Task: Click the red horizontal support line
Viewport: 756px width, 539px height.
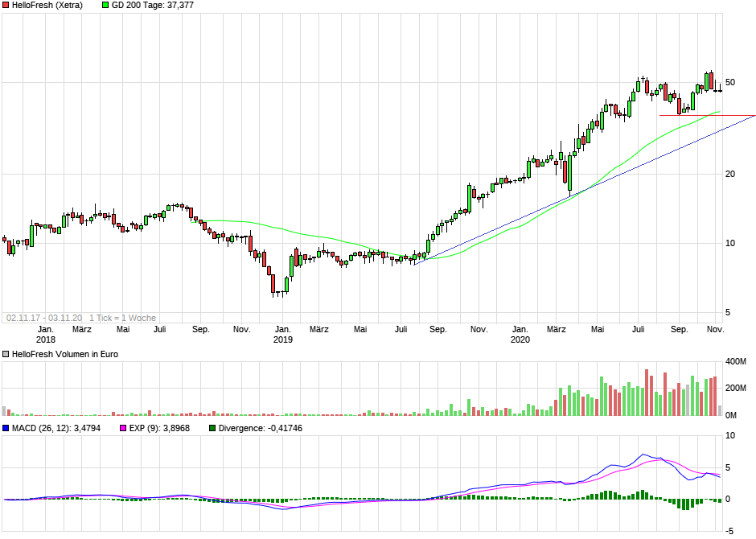Action: [x=707, y=116]
